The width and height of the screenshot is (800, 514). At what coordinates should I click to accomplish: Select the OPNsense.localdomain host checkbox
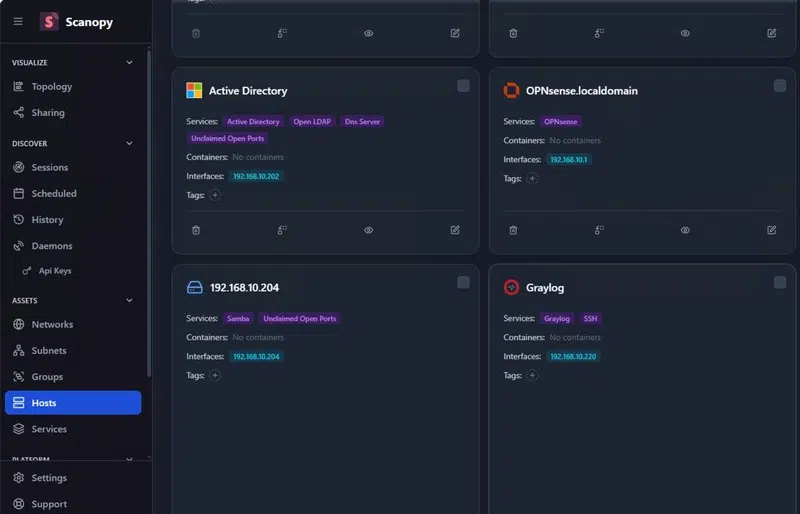click(780, 86)
